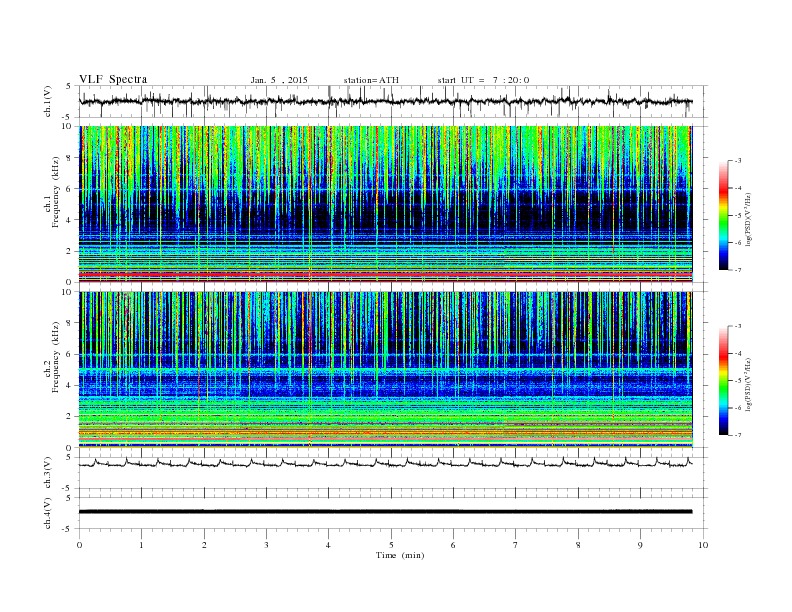Click the '-7' tick on ch.2 color bar
Viewport: 792px width, 612px height.
click(x=738, y=435)
